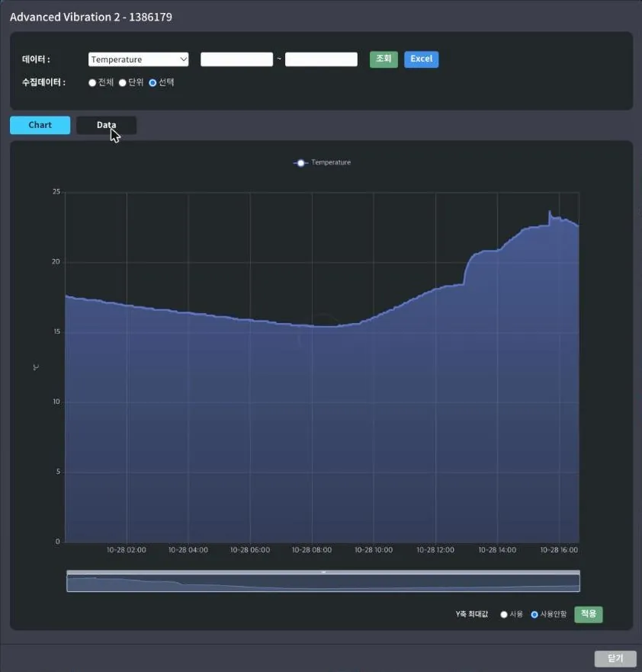Image resolution: width=642 pixels, height=672 pixels.
Task: Click the 데이터 : label
Action: pyautogui.click(x=36, y=59)
